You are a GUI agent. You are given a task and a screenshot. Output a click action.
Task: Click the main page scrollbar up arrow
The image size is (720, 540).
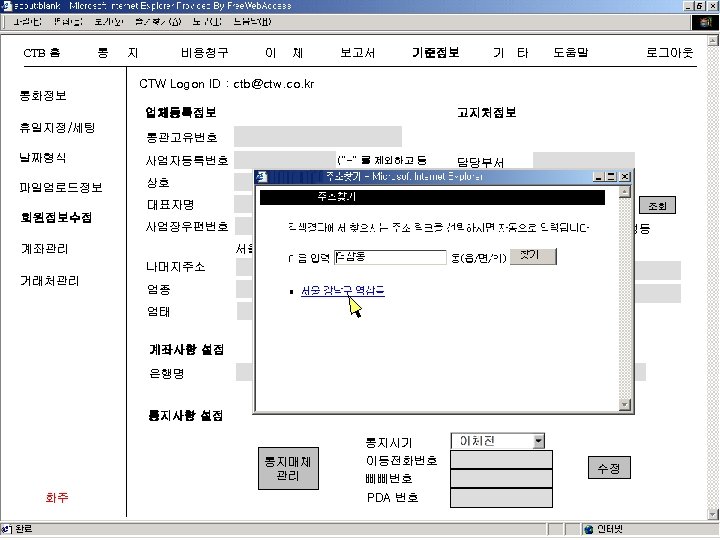pyautogui.click(x=713, y=41)
